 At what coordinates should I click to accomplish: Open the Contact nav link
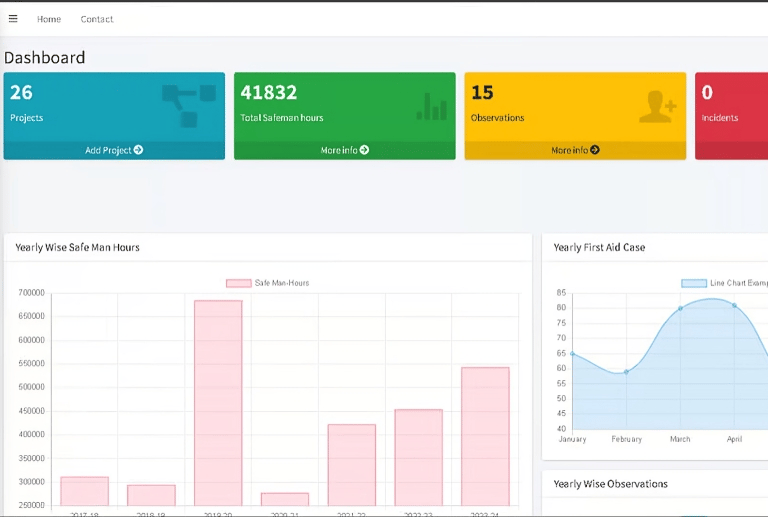97,19
